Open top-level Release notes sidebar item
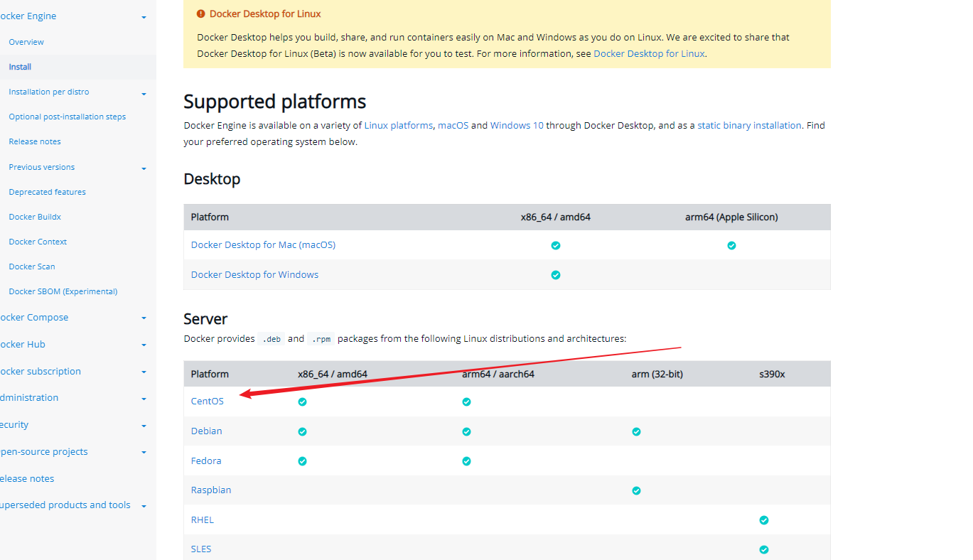Viewport: 973px width, 560px height. tap(27, 478)
